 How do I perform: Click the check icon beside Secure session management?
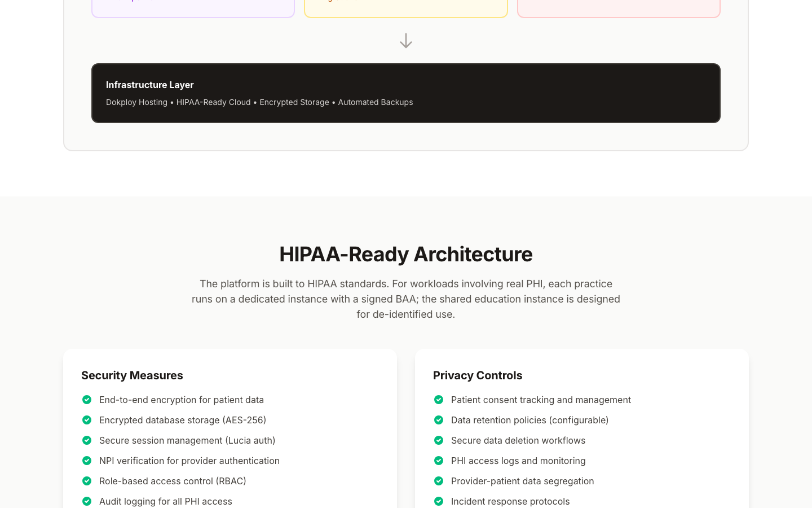(87, 440)
